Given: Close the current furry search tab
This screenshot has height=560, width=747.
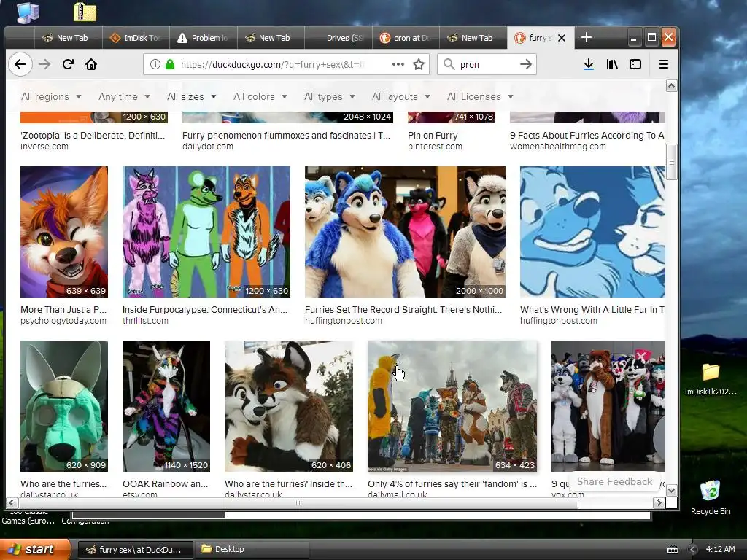Looking at the screenshot, I should [x=562, y=38].
